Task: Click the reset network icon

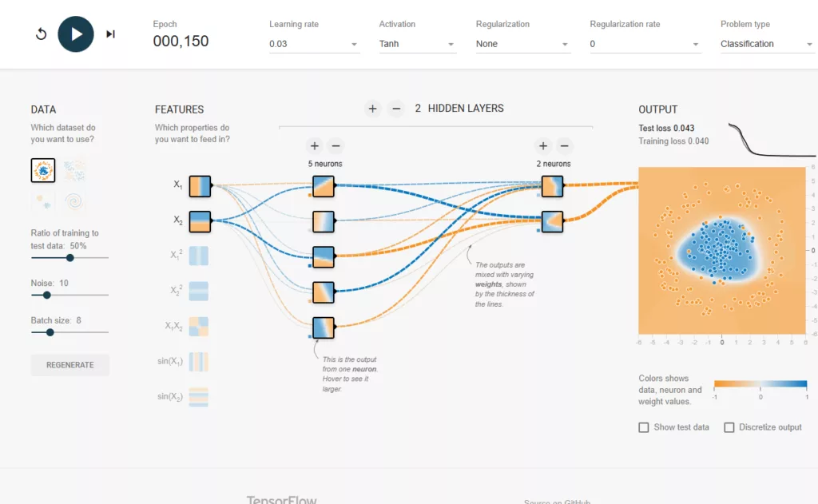Action: pyautogui.click(x=42, y=34)
